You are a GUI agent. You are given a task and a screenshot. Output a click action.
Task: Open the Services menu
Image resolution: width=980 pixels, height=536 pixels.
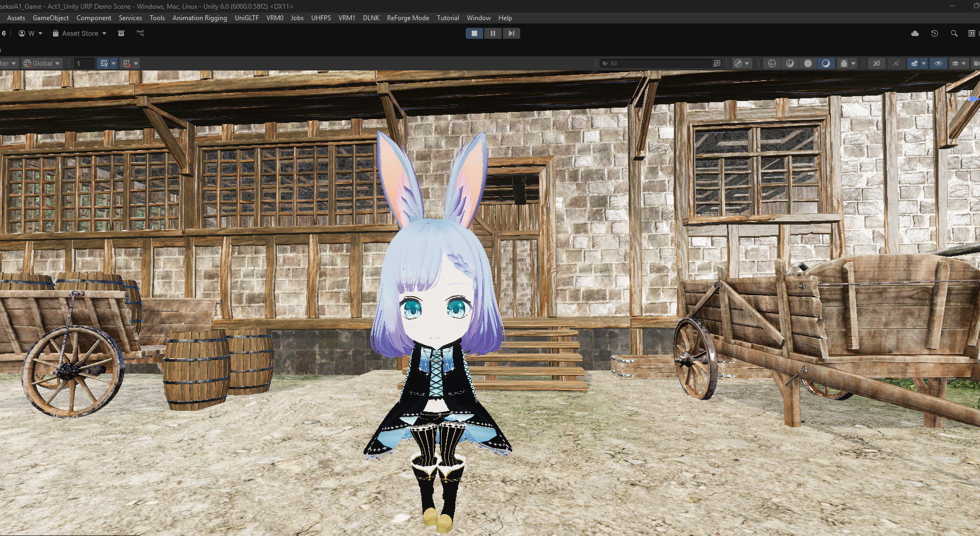(130, 18)
